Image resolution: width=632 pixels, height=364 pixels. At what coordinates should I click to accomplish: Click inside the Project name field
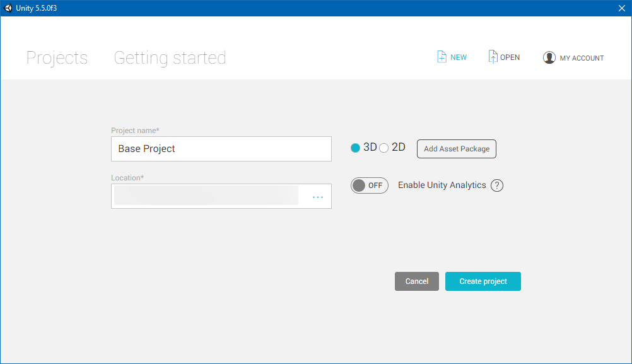[221, 148]
